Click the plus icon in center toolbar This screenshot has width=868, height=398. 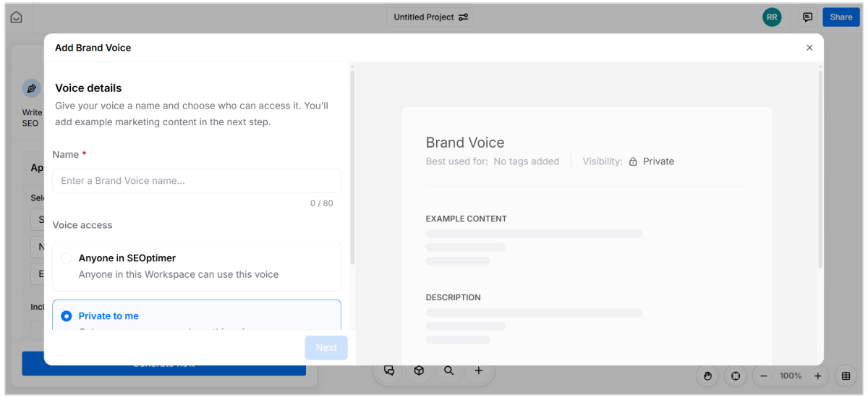478,371
